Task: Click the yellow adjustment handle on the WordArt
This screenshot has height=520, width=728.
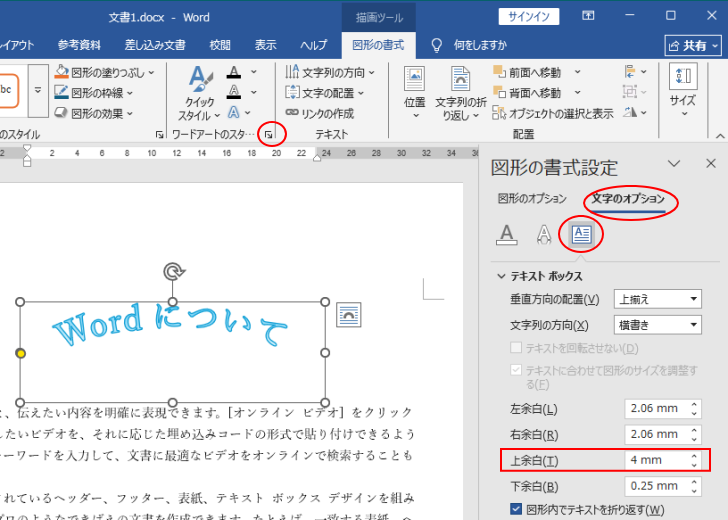Action: click(20, 353)
